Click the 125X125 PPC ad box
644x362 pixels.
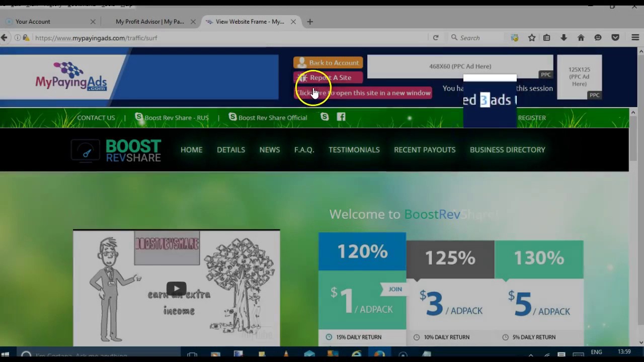click(579, 77)
